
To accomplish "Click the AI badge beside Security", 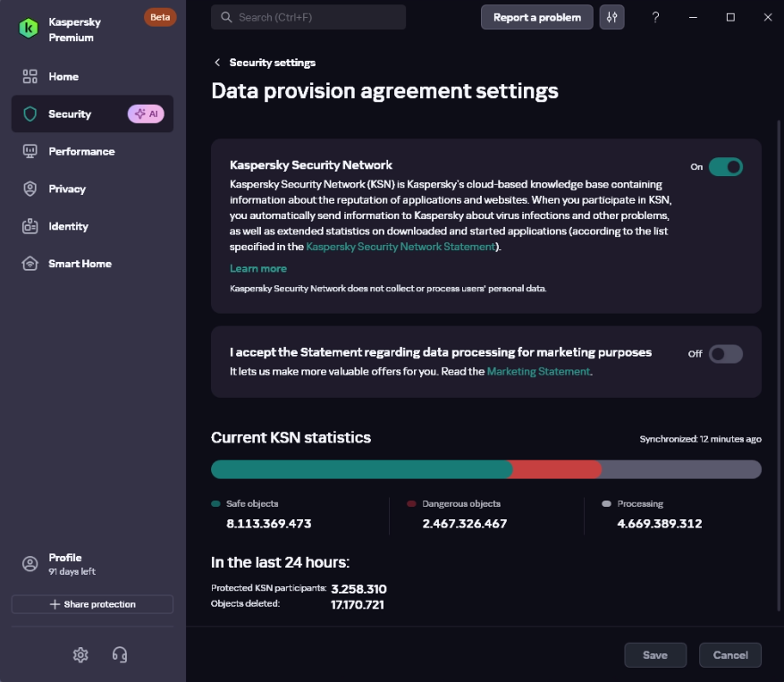I will [x=146, y=114].
